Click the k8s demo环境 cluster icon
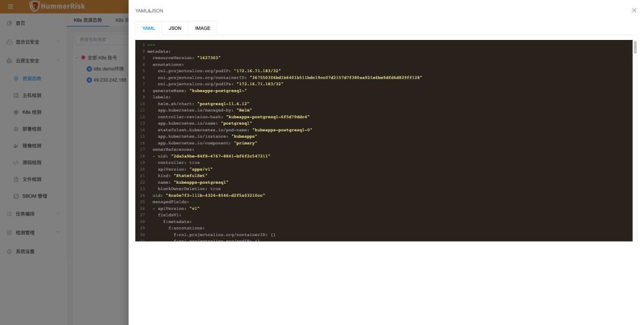Screen dimensions: 644x325 click(x=89, y=69)
